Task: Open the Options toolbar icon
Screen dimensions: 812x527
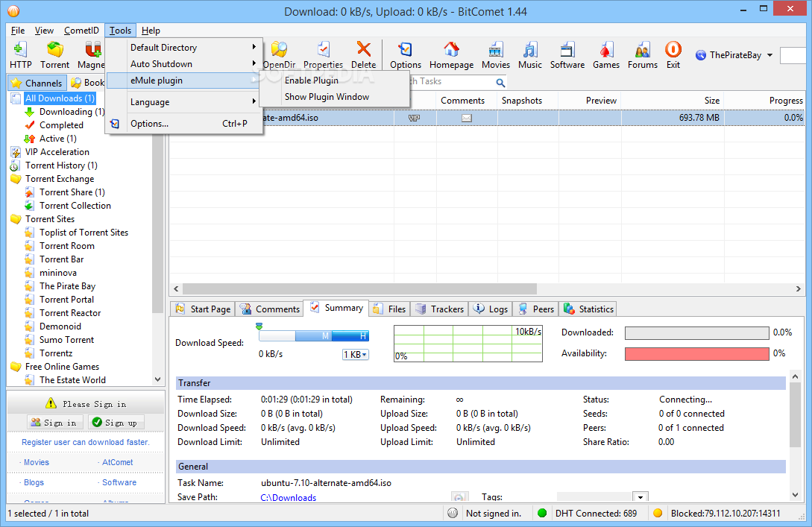Action: pos(406,55)
